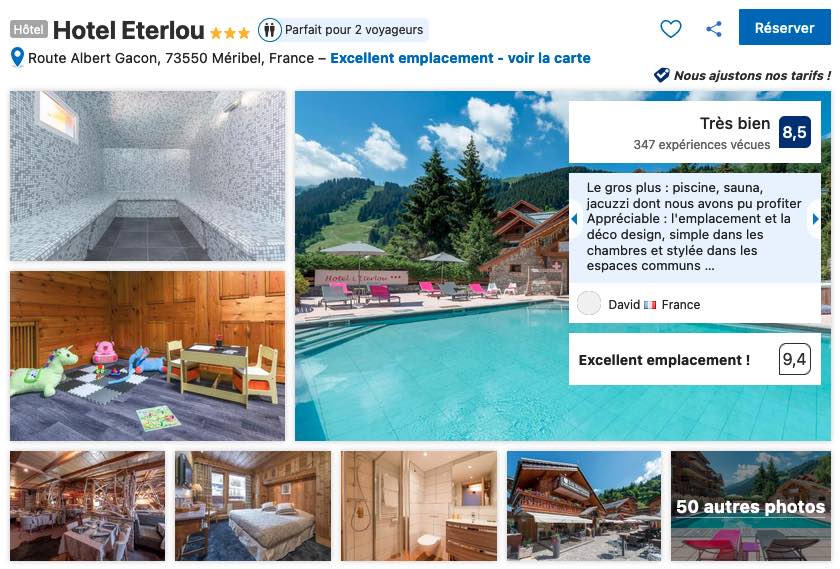Click the two travelers icon
The width and height of the screenshot is (840, 569).
click(x=269, y=30)
